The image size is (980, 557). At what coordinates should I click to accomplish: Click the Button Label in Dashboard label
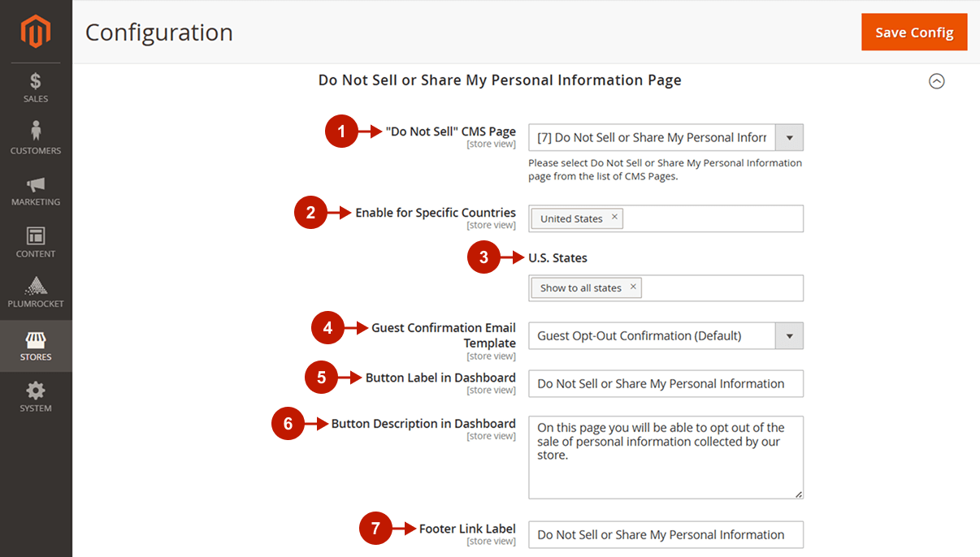[x=440, y=378]
